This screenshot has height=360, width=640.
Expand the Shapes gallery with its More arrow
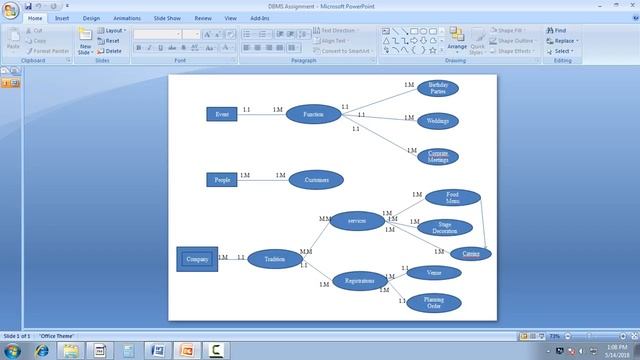pos(442,51)
